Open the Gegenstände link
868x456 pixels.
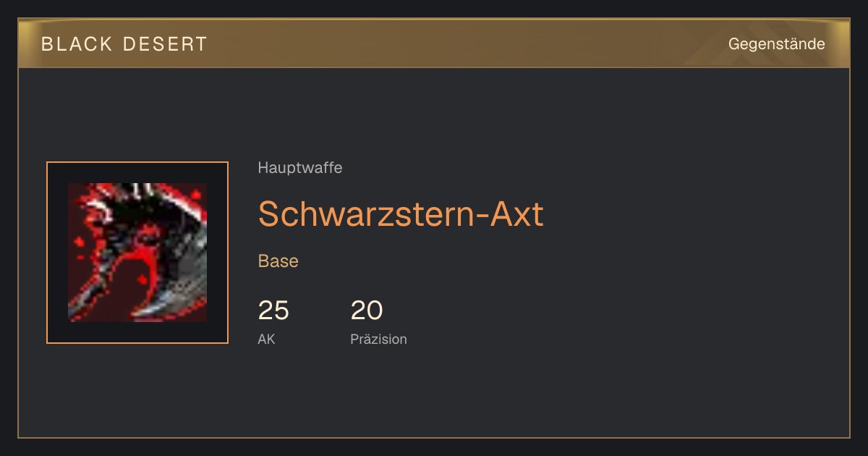[776, 44]
